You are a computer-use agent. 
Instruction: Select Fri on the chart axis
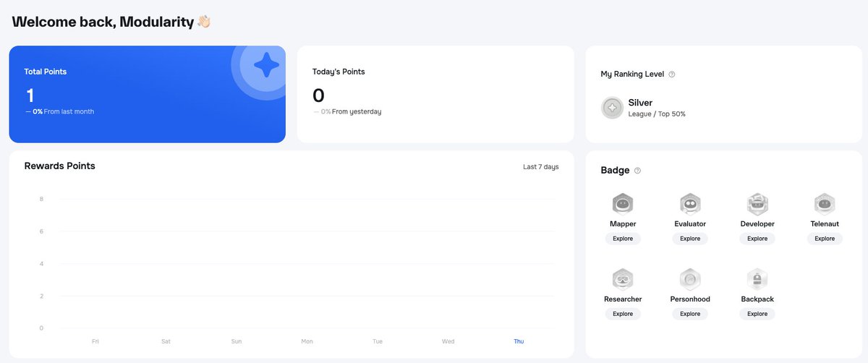(95, 341)
